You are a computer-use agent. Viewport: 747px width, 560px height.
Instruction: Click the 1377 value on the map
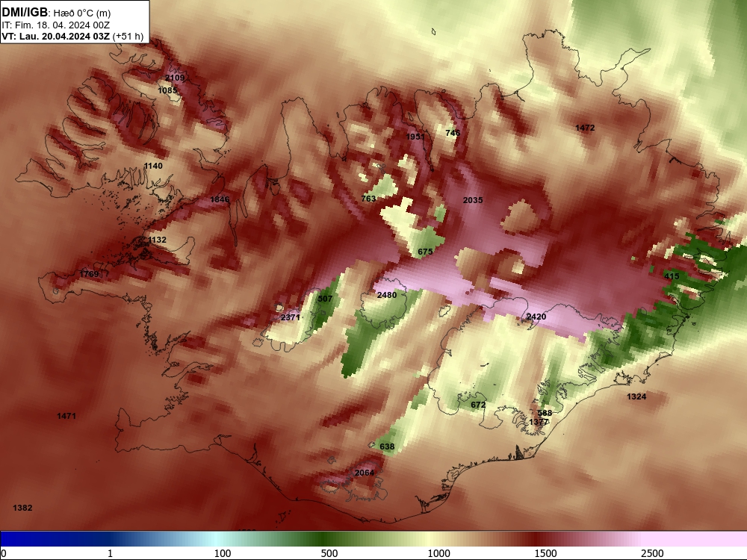[x=539, y=422]
